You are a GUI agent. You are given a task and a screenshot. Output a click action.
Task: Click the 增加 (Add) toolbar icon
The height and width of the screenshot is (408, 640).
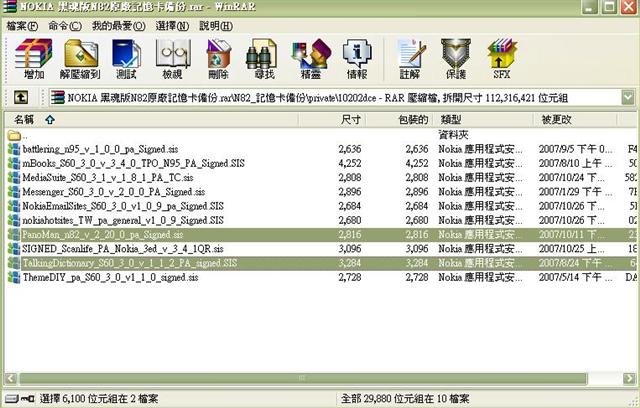click(x=33, y=59)
